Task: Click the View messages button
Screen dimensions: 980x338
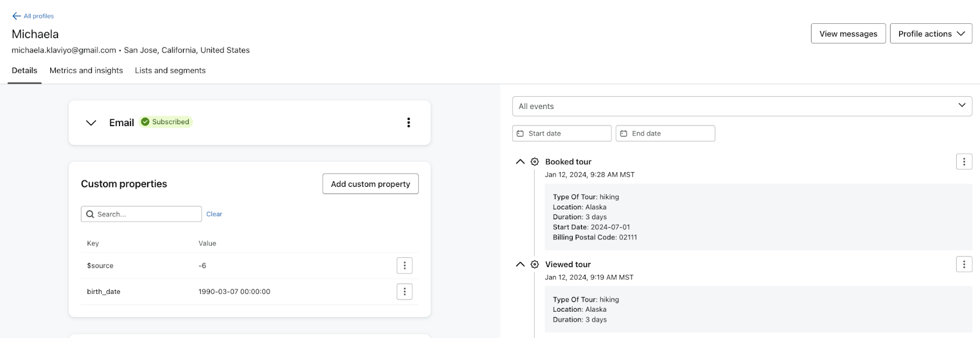Action: [848, 34]
